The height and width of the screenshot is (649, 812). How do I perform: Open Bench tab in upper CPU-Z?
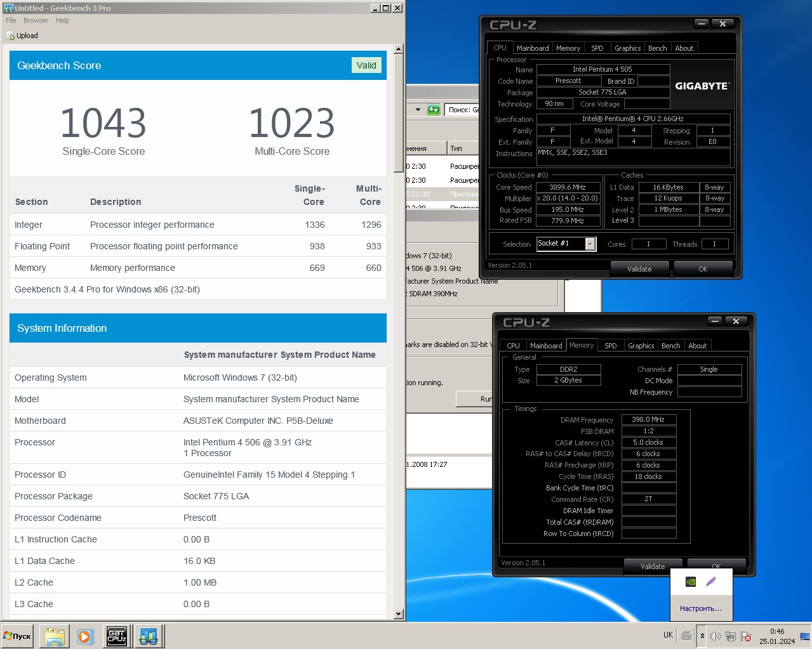pyautogui.click(x=658, y=48)
